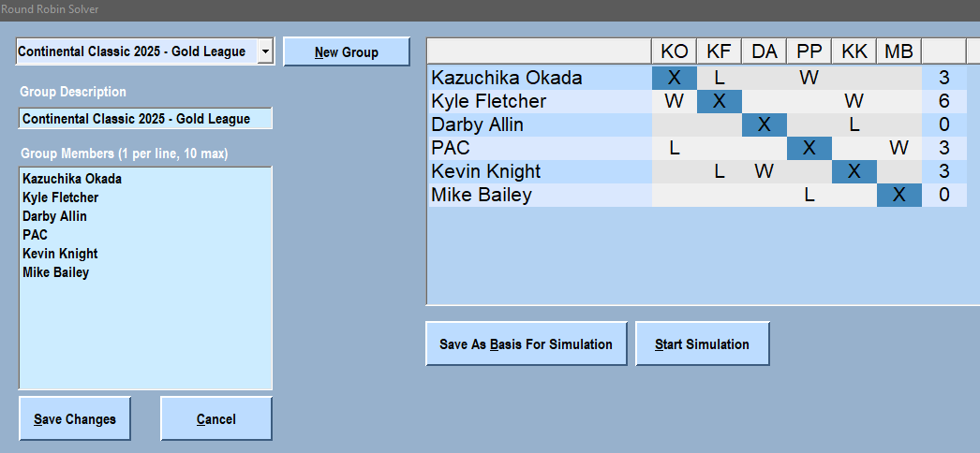The image size is (980, 453).
Task: Start the simulation
Action: coord(702,344)
